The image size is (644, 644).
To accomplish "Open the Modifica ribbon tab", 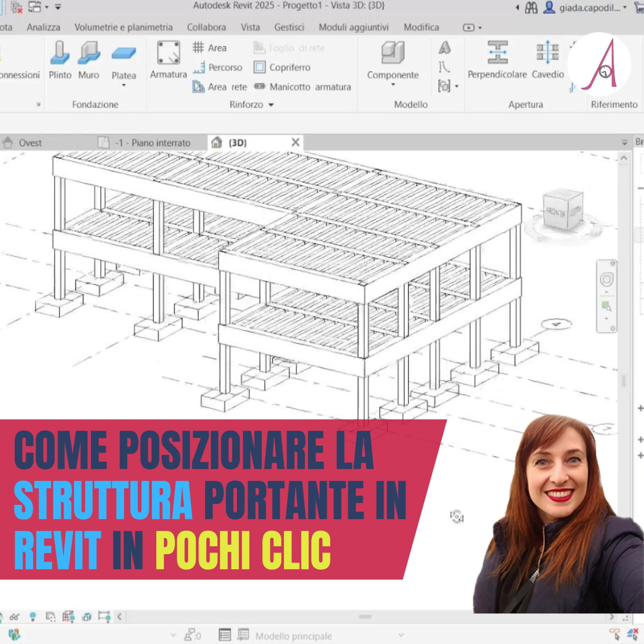I will (x=421, y=27).
